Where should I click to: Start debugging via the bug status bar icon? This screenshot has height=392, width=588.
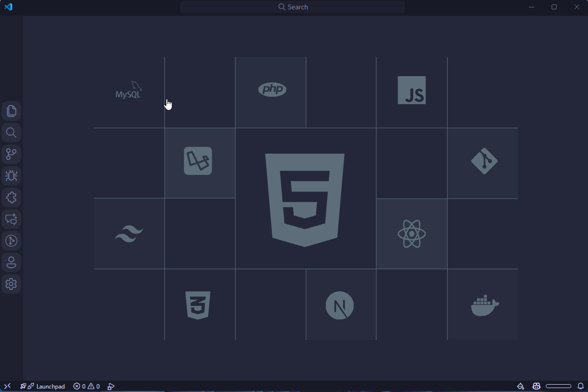point(111,386)
